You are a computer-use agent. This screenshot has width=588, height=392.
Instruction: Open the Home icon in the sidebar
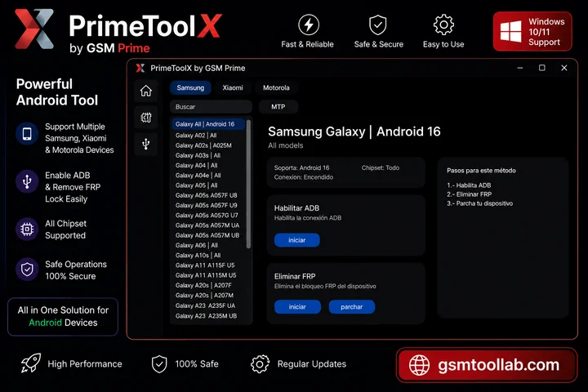[x=146, y=91]
